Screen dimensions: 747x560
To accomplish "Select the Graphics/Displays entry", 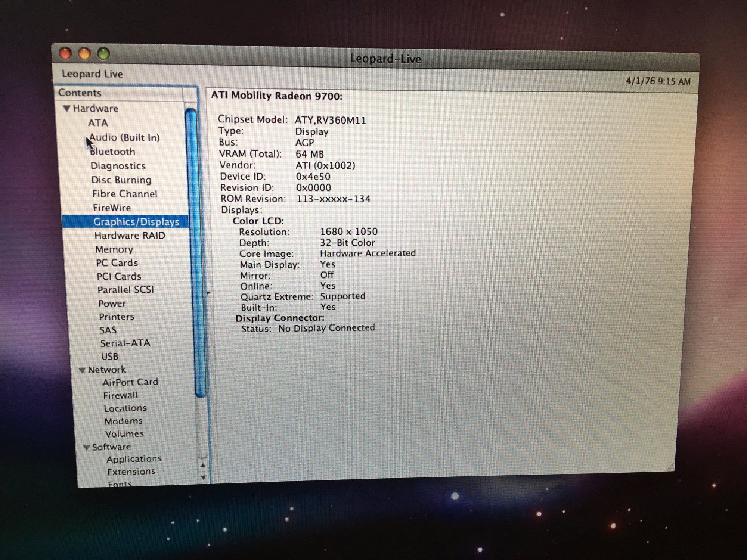I will [136, 222].
